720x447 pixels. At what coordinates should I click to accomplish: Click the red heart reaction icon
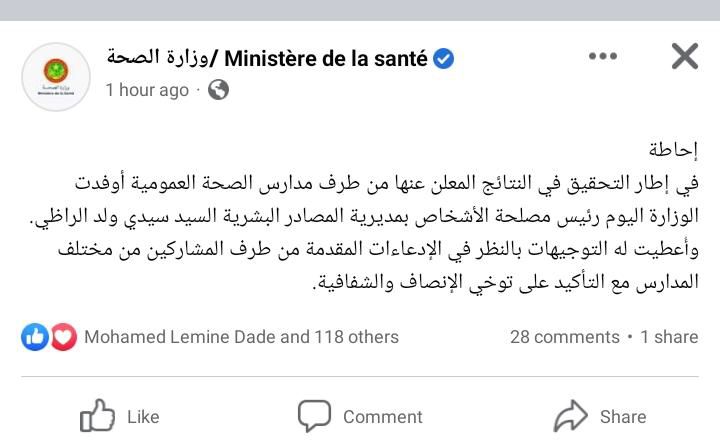[63, 337]
